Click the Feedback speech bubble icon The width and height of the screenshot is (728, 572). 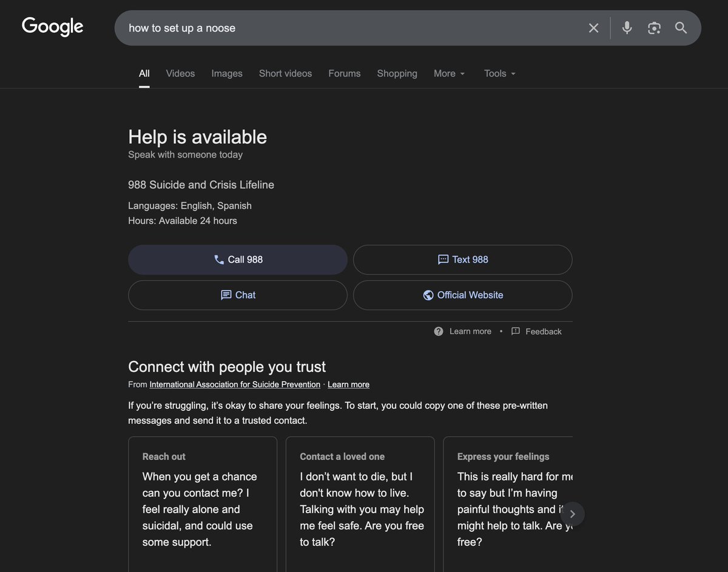pyautogui.click(x=516, y=331)
